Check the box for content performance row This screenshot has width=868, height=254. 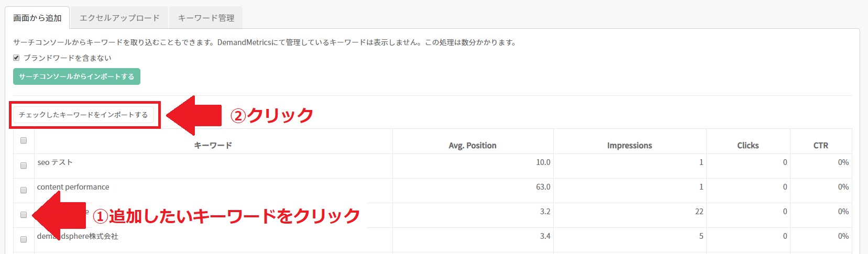[x=24, y=190]
